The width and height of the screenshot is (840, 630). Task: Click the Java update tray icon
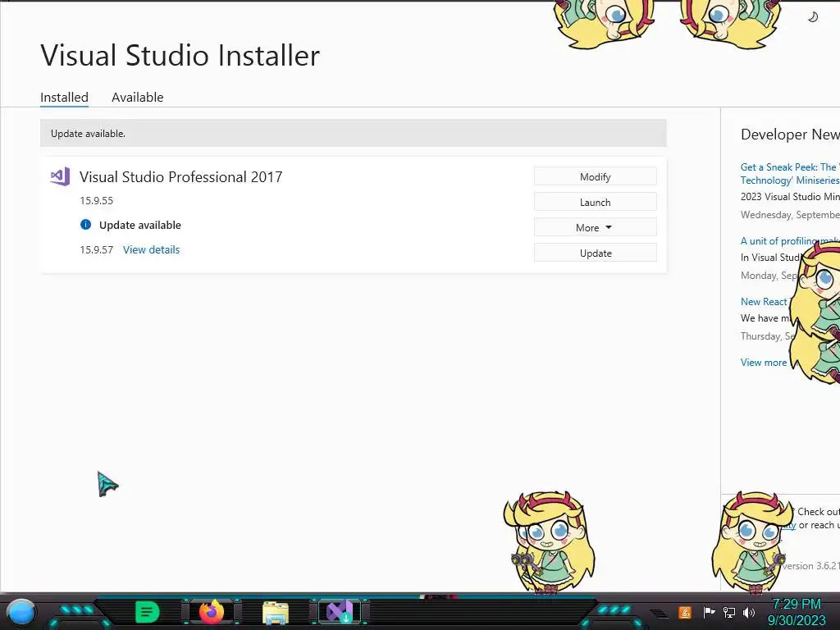pyautogui.click(x=685, y=612)
